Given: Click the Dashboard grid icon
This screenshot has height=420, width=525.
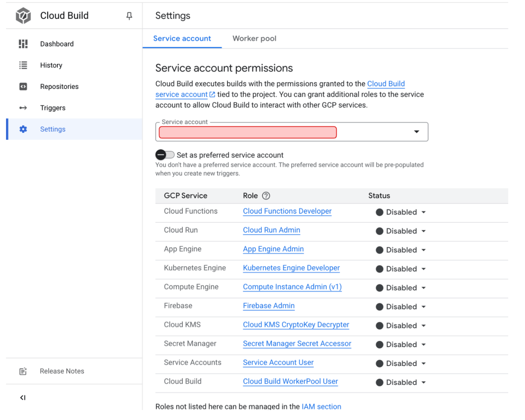Looking at the screenshot, I should click(x=23, y=44).
